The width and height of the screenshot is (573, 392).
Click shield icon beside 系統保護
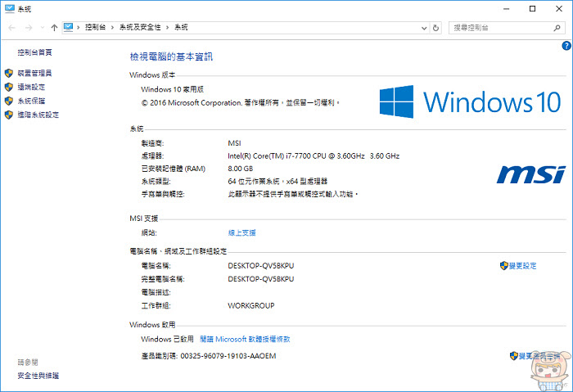pyautogui.click(x=9, y=101)
